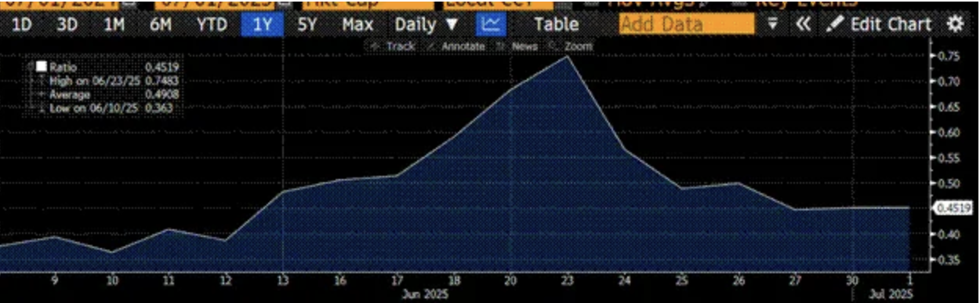Activate the Zoom tool
This screenshot has width=980, height=303.
click(x=572, y=46)
